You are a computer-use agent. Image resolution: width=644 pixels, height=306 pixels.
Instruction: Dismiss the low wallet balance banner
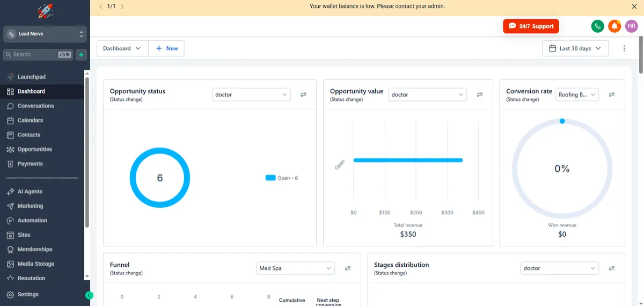[x=634, y=6]
